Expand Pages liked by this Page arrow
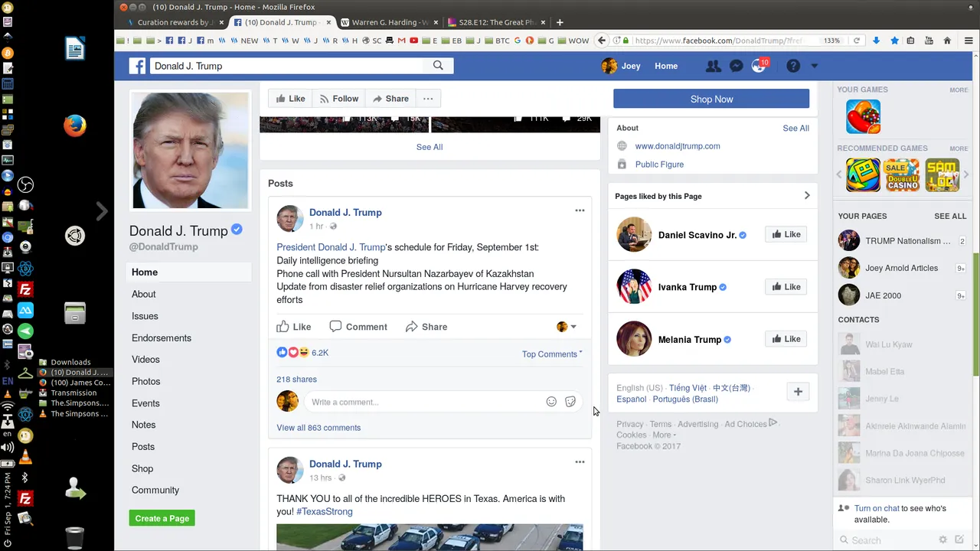Viewport: 980px width, 551px height. tap(806, 196)
